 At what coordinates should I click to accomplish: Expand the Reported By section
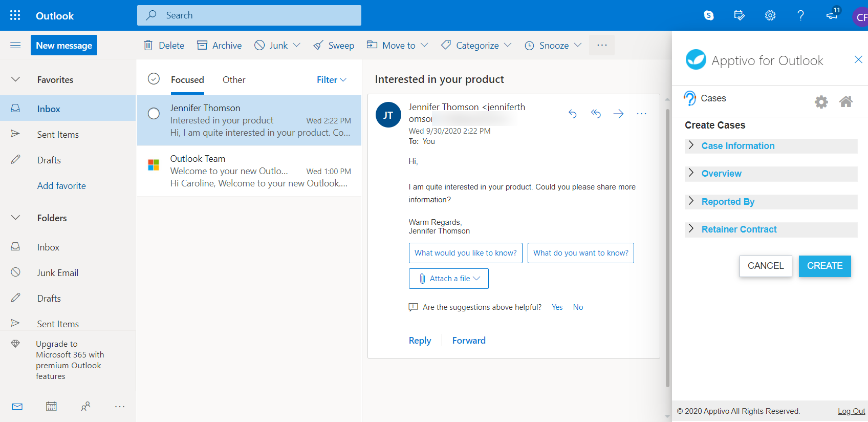point(771,202)
